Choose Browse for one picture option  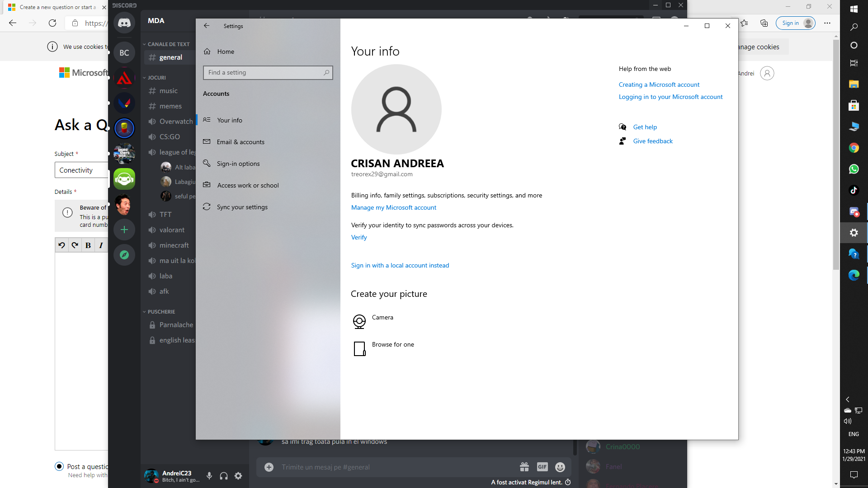[383, 348]
